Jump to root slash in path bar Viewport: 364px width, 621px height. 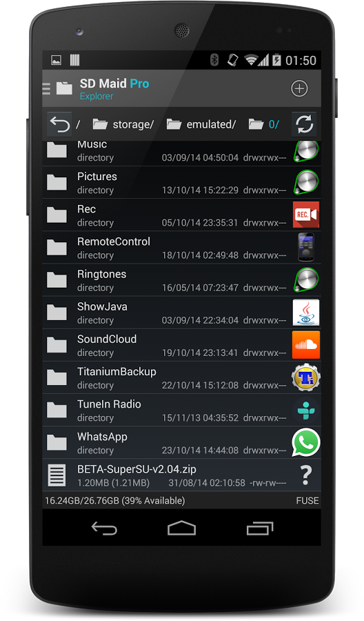pos(78,124)
